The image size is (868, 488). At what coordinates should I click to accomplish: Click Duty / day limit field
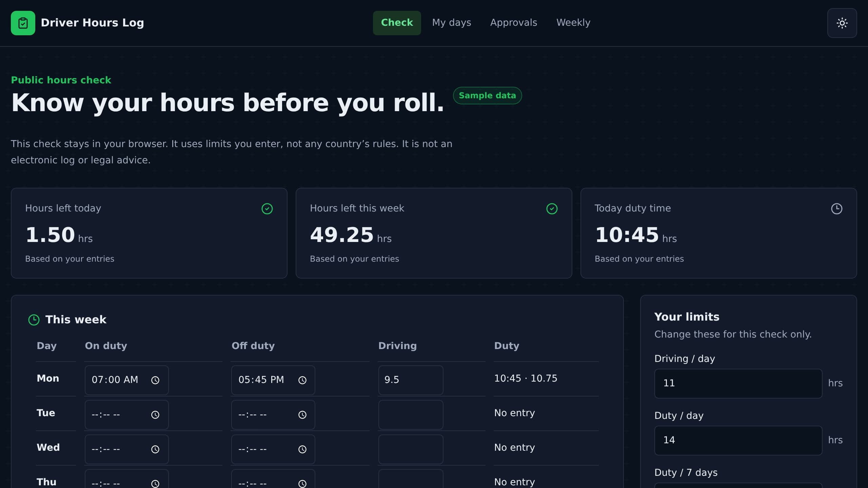pyautogui.click(x=738, y=441)
